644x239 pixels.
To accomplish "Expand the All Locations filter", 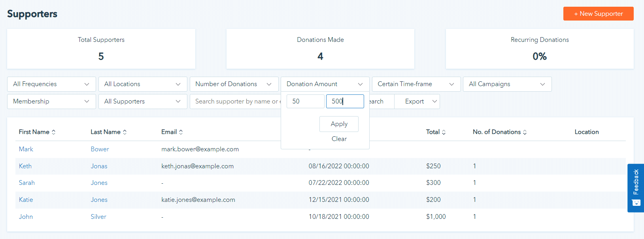I will pos(142,84).
